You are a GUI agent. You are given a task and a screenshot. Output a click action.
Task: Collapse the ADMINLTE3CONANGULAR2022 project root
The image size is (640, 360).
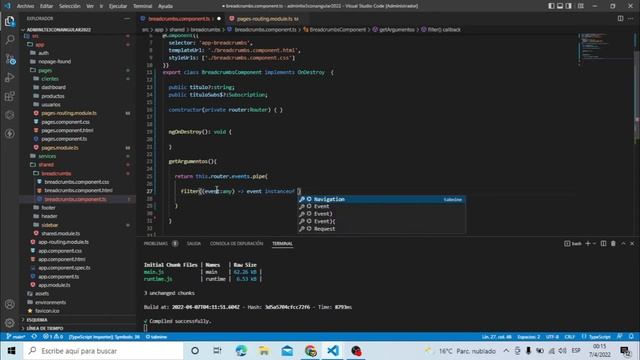(58, 30)
